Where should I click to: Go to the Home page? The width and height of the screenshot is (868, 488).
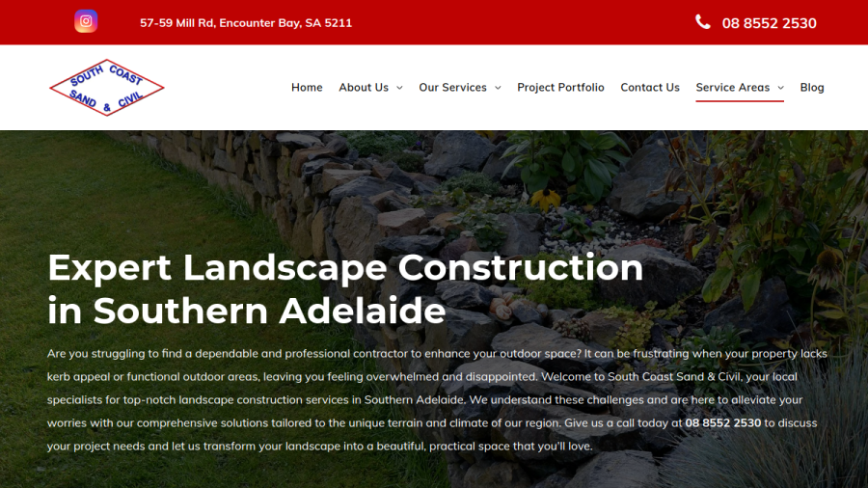click(x=307, y=88)
